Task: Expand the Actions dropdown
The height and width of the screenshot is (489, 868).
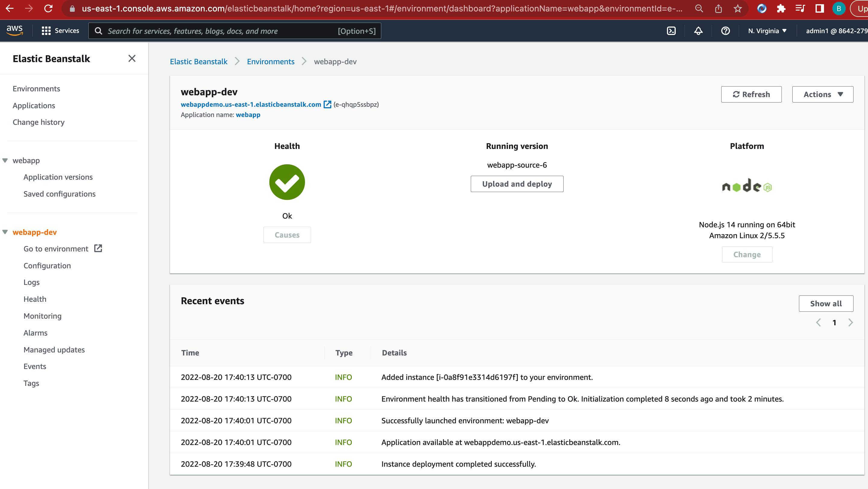Action: coord(822,94)
